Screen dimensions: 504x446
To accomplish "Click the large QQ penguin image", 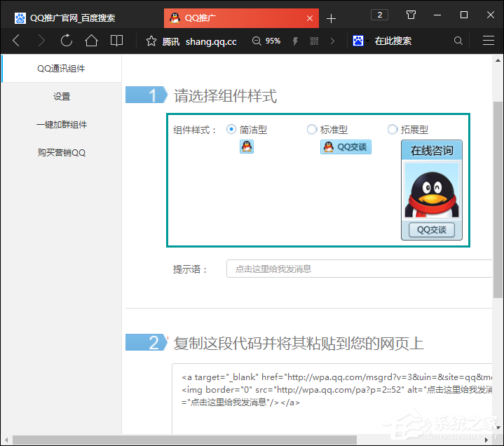I will [432, 190].
